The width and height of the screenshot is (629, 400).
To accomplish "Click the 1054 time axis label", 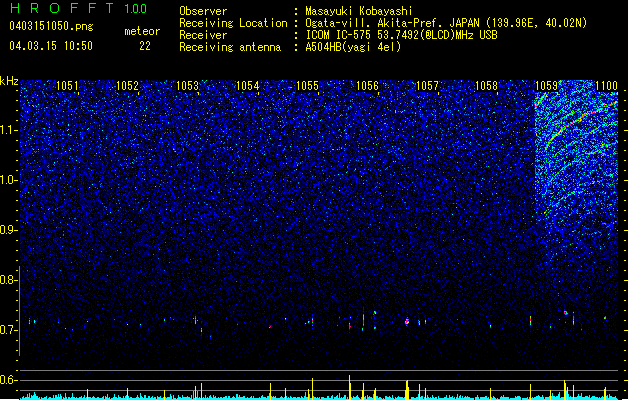I will tap(248, 86).
